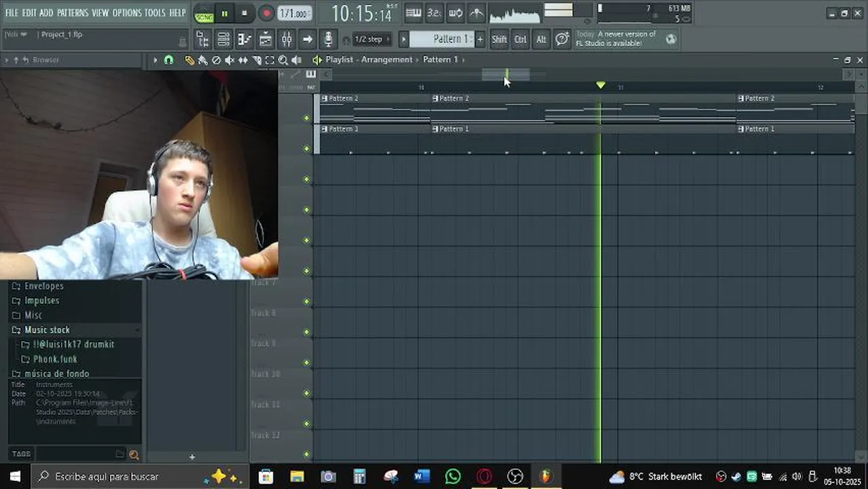Viewport: 868px width, 489px height.
Task: Open the ADD menu
Action: pos(46,13)
